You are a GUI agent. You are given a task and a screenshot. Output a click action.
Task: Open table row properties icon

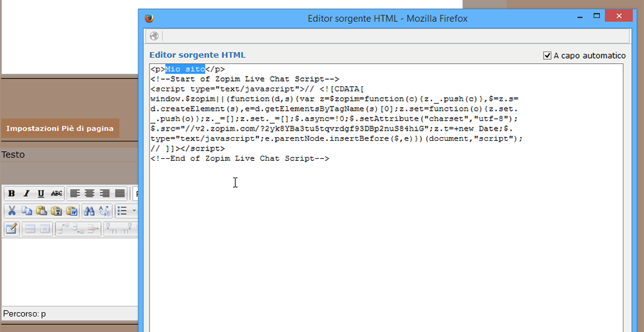pos(30,229)
